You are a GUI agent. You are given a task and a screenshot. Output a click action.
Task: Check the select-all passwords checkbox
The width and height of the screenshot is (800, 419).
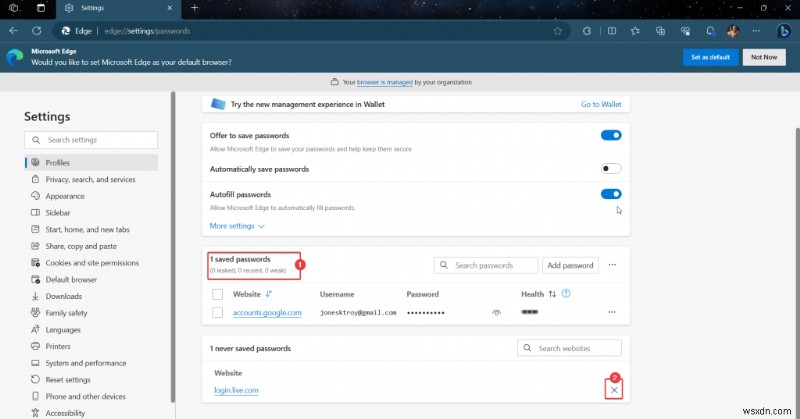[x=217, y=294]
